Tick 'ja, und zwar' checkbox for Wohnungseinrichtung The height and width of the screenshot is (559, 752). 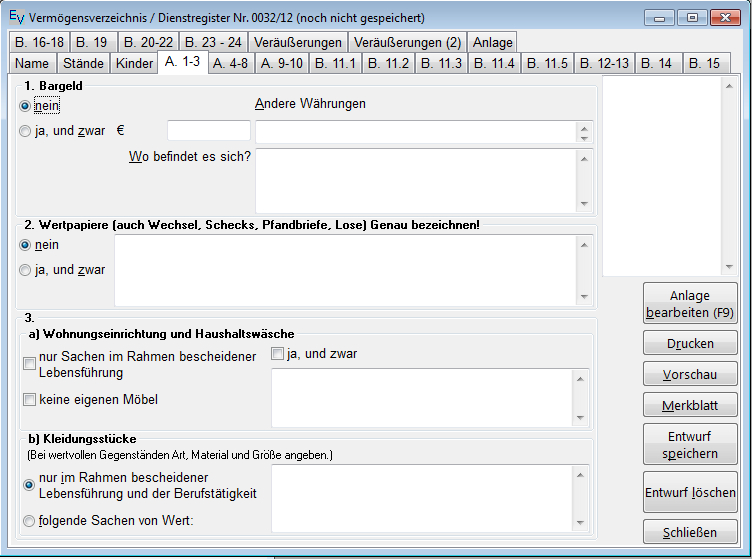(278, 354)
